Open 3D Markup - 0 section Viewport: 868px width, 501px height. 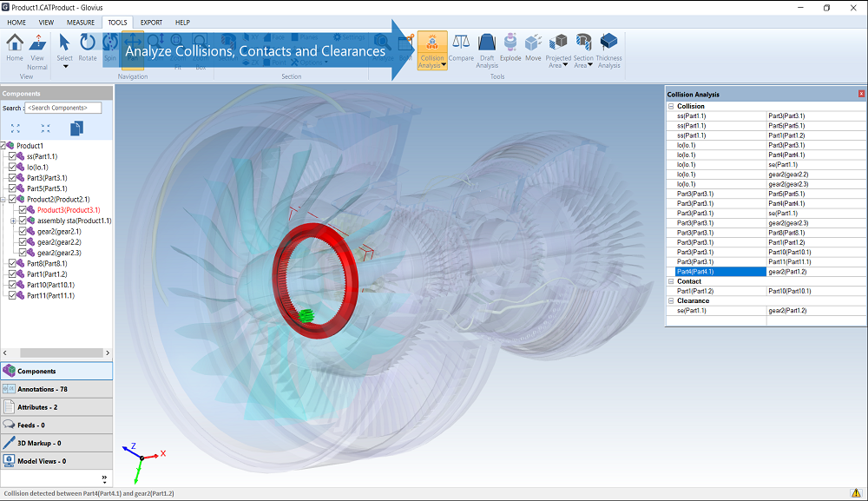tap(56, 443)
